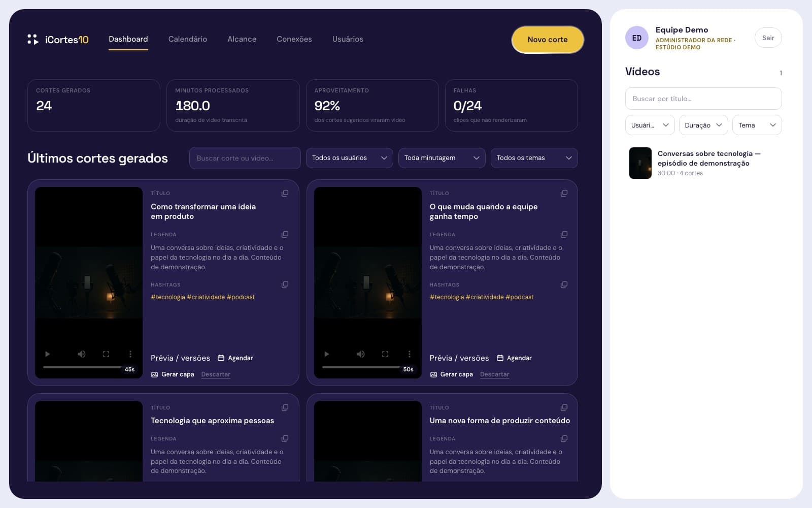Open 'Prévia / versões' for 'Como transformar uma ideia'
812x508 pixels.
[180, 358]
